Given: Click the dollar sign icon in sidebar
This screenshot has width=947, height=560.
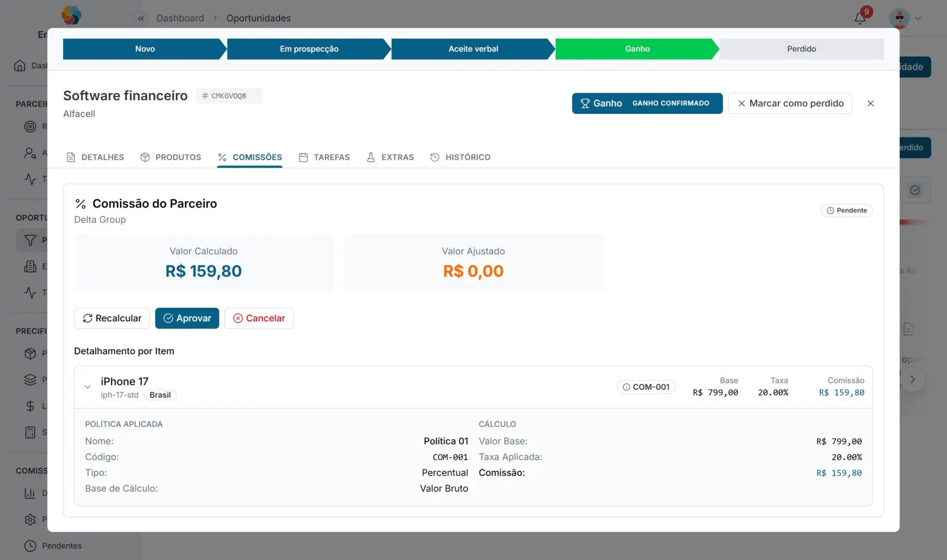Looking at the screenshot, I should click(x=30, y=406).
